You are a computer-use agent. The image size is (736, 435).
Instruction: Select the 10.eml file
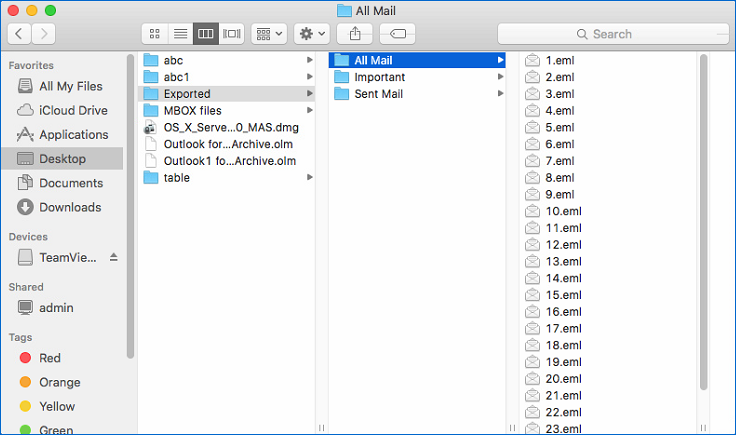click(x=563, y=211)
